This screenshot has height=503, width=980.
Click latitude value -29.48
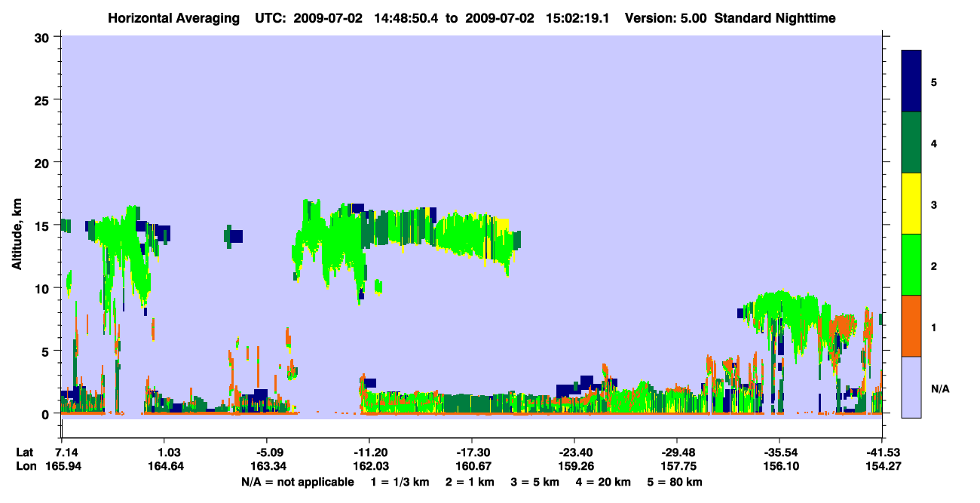tap(677, 452)
